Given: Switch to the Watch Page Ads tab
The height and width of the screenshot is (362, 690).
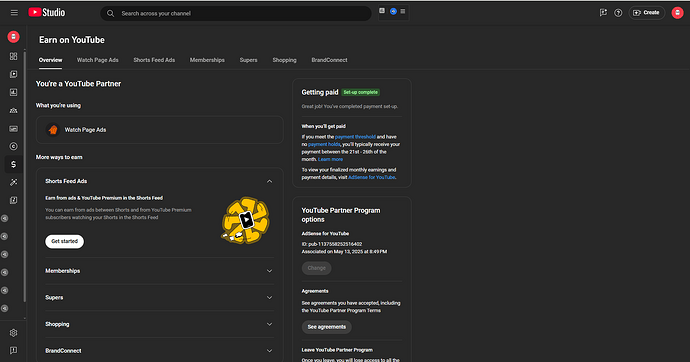Looking at the screenshot, I should [98, 60].
